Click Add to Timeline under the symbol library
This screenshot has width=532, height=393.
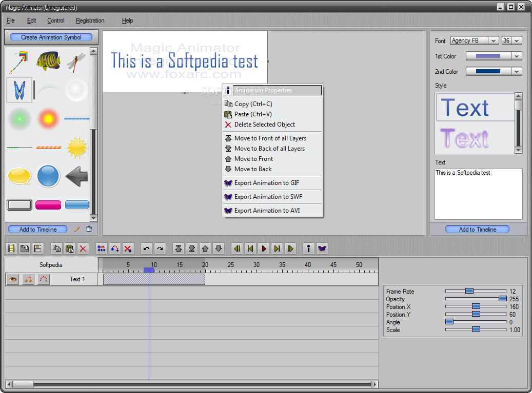[37, 230]
